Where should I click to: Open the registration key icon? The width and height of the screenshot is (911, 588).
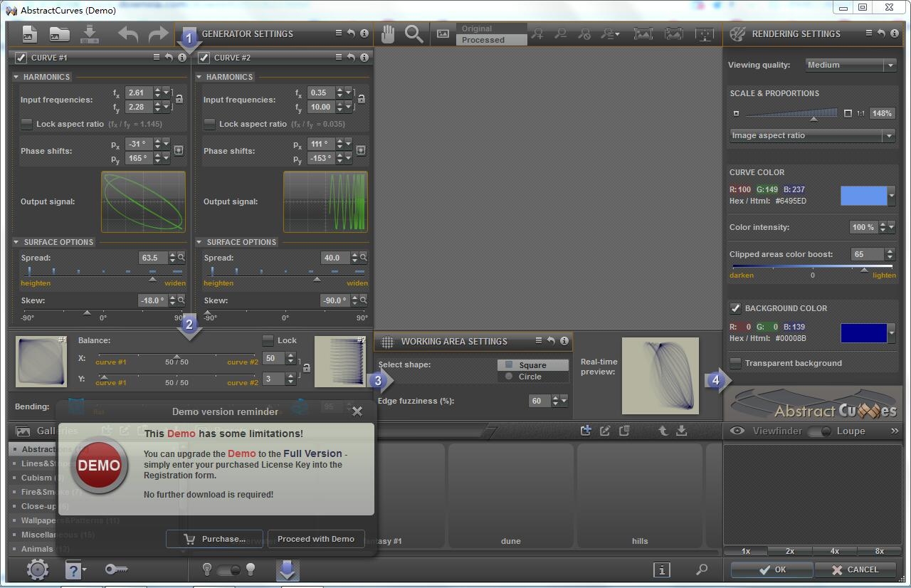116,569
